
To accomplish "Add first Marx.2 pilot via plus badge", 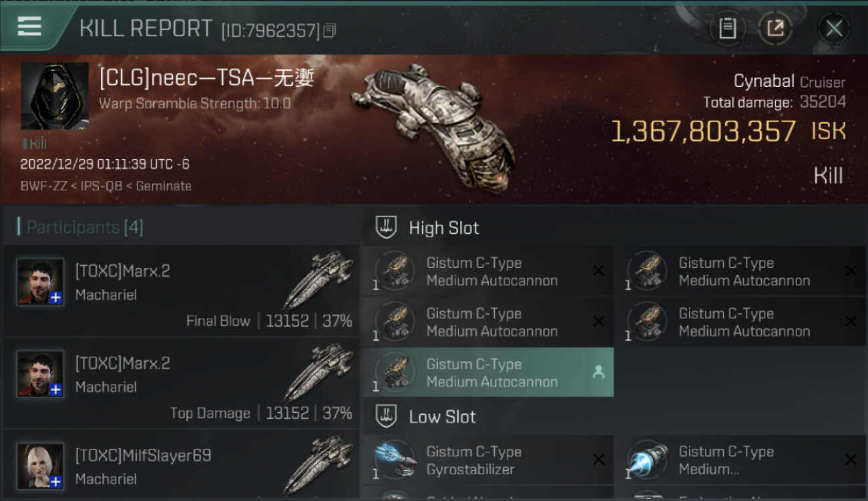I will pos(56,298).
